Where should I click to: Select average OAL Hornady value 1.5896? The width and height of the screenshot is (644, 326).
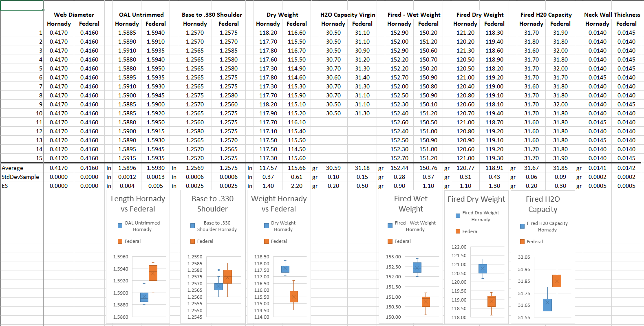[x=127, y=168]
